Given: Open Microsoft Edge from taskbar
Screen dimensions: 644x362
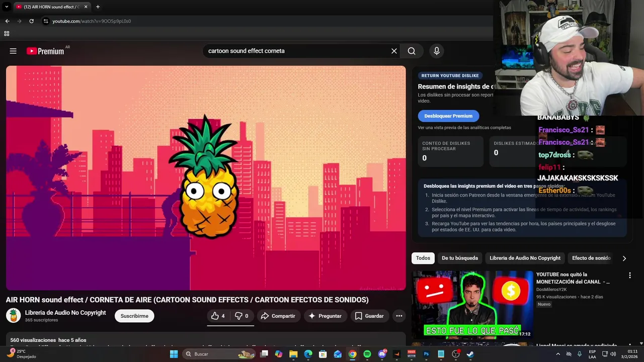Looking at the screenshot, I should pos(308,354).
